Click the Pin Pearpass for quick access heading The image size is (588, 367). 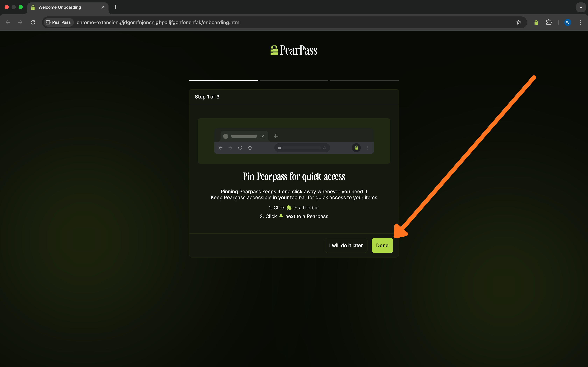tap(294, 177)
